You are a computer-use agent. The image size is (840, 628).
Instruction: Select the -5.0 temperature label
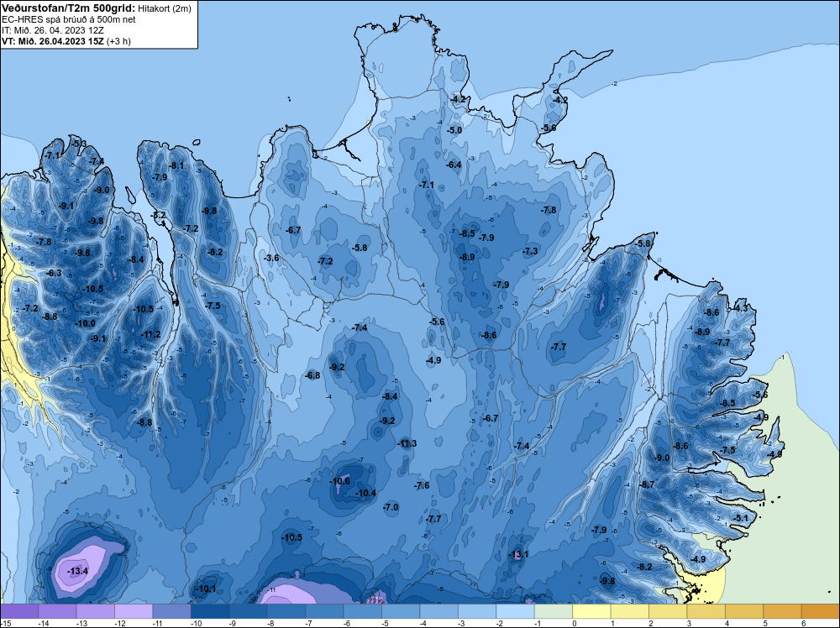click(454, 130)
